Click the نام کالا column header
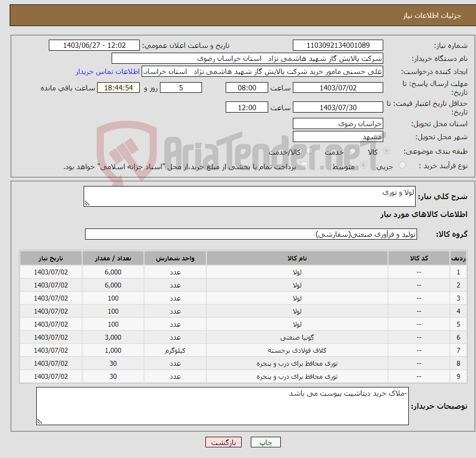Image resolution: width=476 pixels, height=458 pixels. (x=297, y=258)
